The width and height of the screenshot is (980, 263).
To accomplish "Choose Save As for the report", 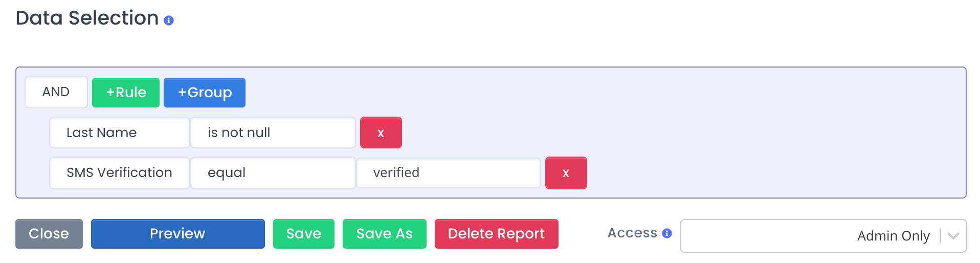I will point(385,234).
